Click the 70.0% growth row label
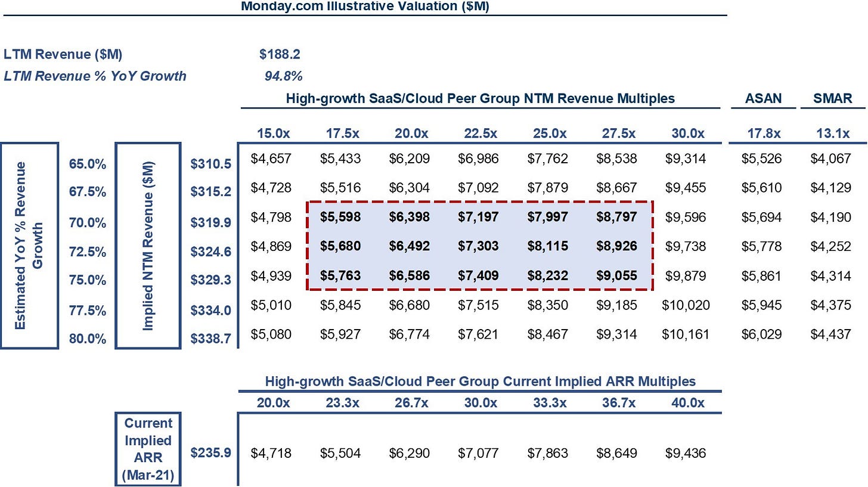868x487 pixels. 88,223
